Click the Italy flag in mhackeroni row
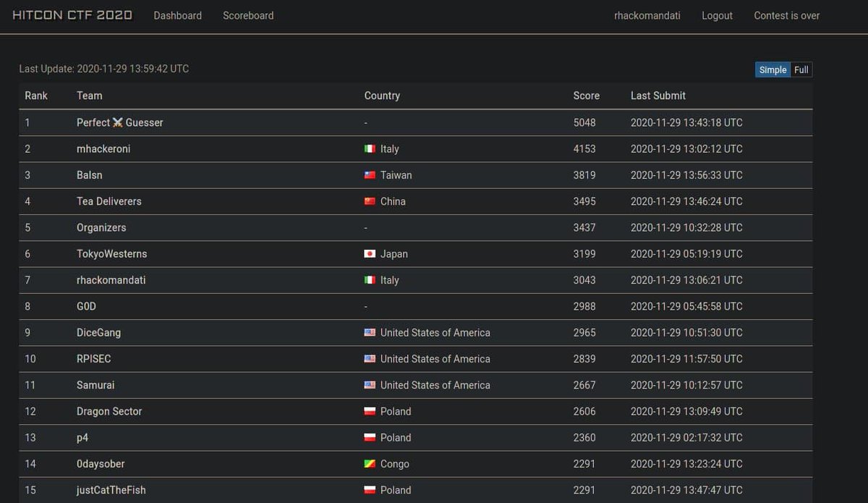Screen dimensions: 868x503 click(370, 149)
